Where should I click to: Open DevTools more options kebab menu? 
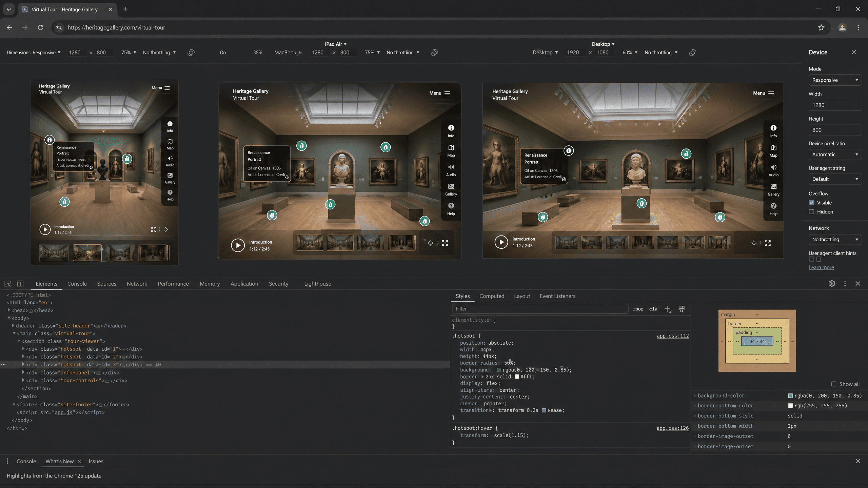845,284
